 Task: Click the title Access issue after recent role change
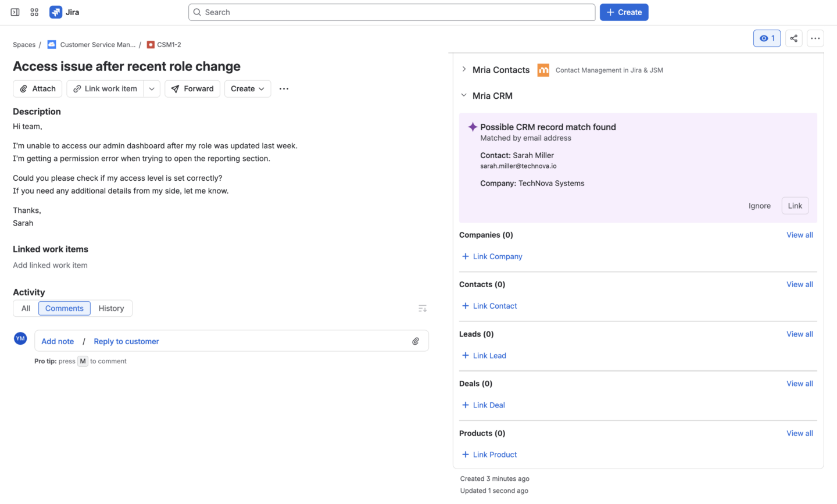127,66
